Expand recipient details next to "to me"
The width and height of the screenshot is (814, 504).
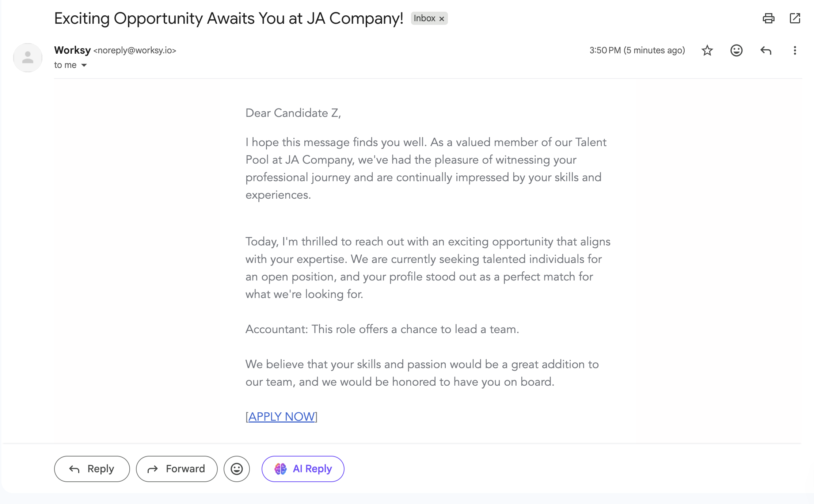(84, 65)
